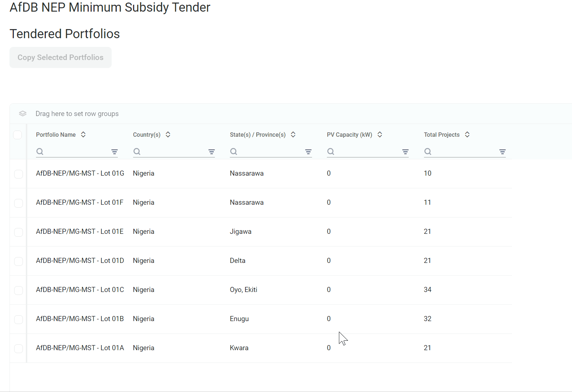572x392 pixels.
Task: Select the AfDB-NEP/MG-MST - Lot 01G cell
Action: [80, 173]
